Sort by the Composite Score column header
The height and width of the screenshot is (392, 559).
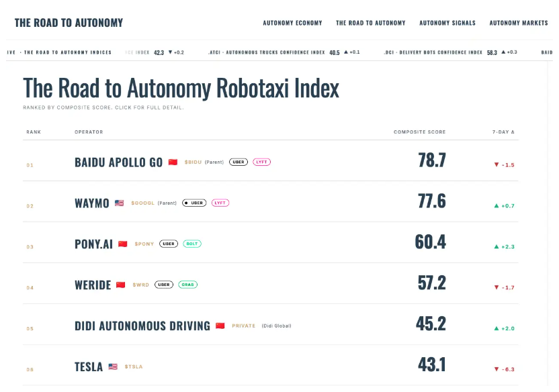pyautogui.click(x=419, y=132)
